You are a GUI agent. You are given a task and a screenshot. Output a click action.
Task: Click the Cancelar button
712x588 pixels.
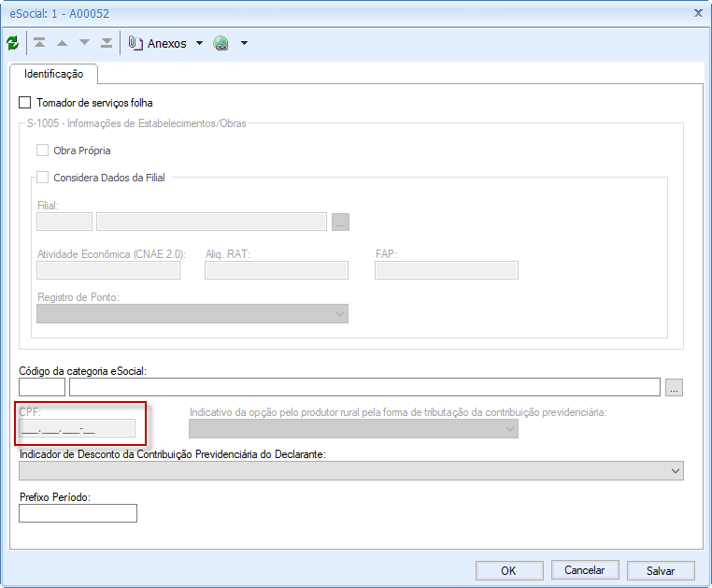pyautogui.click(x=585, y=570)
